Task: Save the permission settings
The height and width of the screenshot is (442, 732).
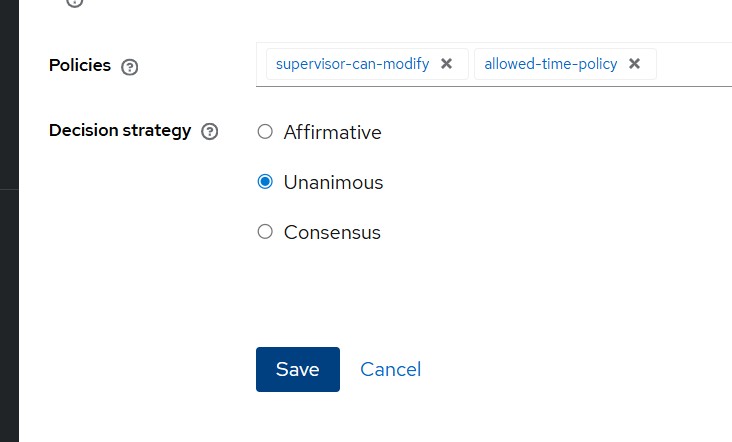Action: tap(298, 369)
